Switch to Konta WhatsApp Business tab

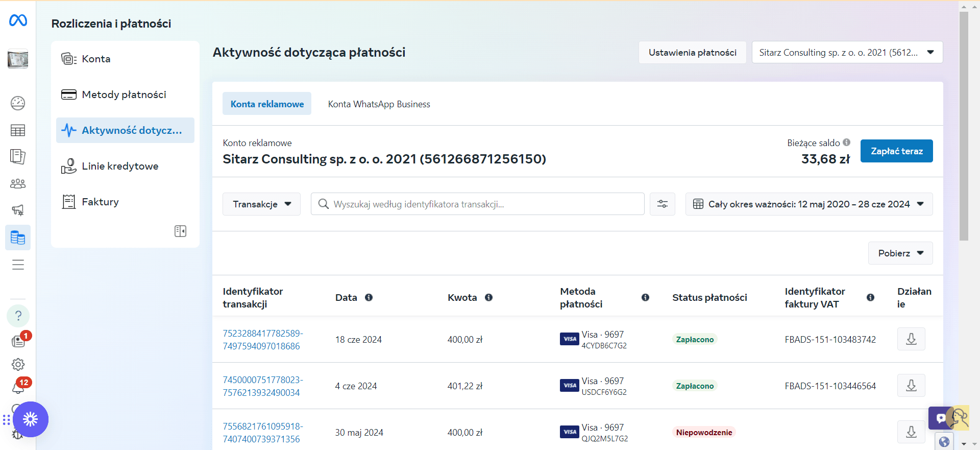[379, 104]
